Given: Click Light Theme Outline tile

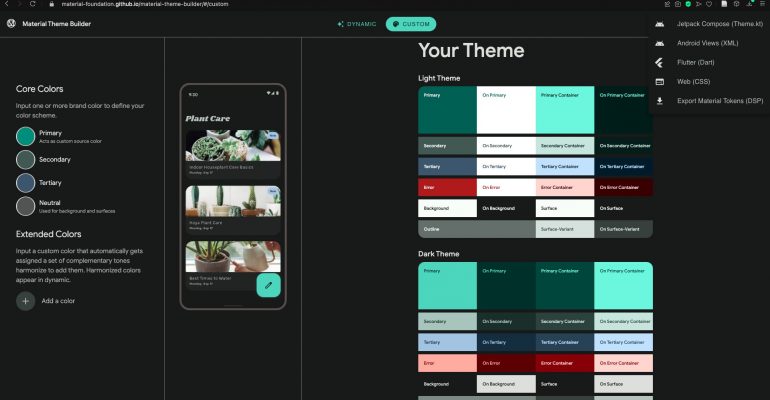Looking at the screenshot, I should [477, 229].
